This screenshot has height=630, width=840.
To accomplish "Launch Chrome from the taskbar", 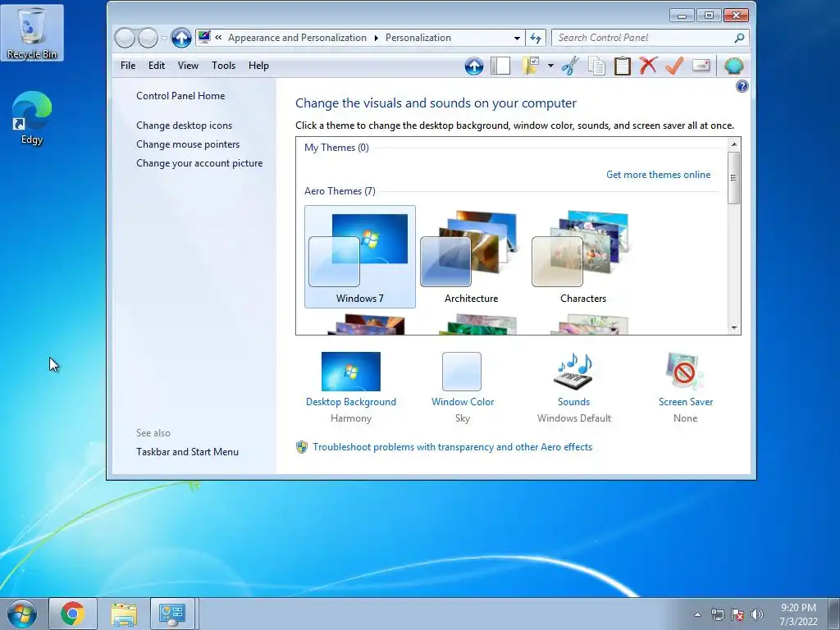I will pyautogui.click(x=73, y=614).
